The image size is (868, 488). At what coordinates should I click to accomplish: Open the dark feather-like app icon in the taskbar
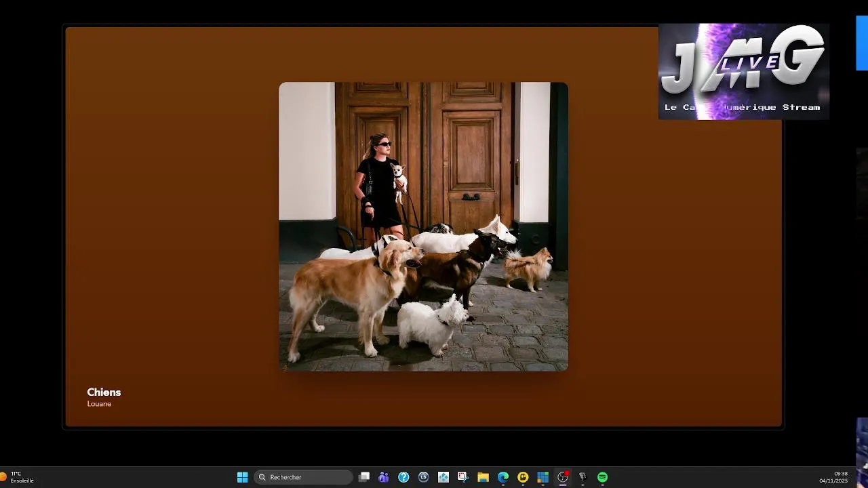click(x=583, y=477)
